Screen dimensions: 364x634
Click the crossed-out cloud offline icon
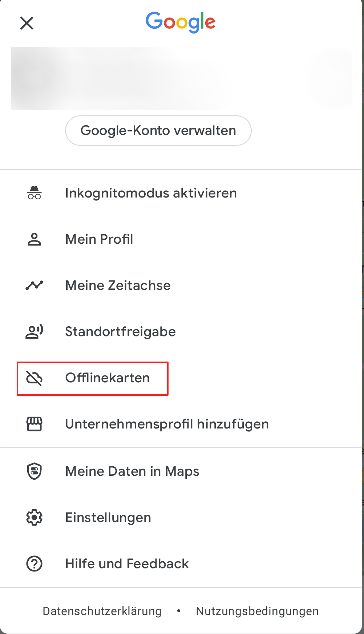tap(35, 378)
